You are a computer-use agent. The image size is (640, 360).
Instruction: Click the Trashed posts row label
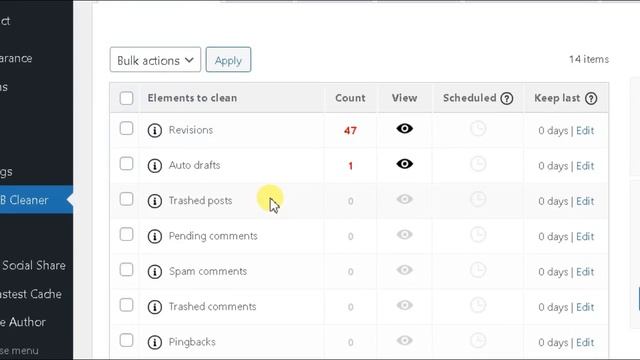point(200,200)
